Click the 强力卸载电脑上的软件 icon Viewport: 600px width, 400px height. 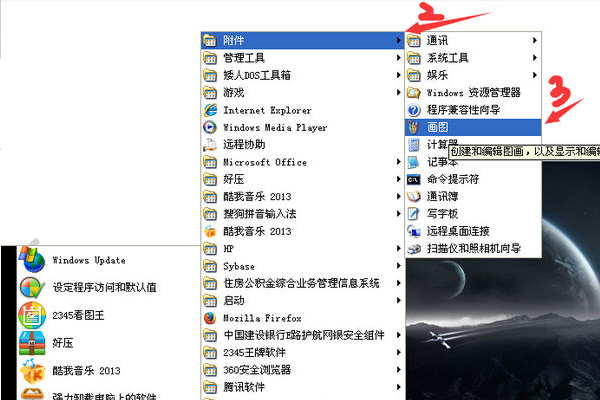coord(32,394)
